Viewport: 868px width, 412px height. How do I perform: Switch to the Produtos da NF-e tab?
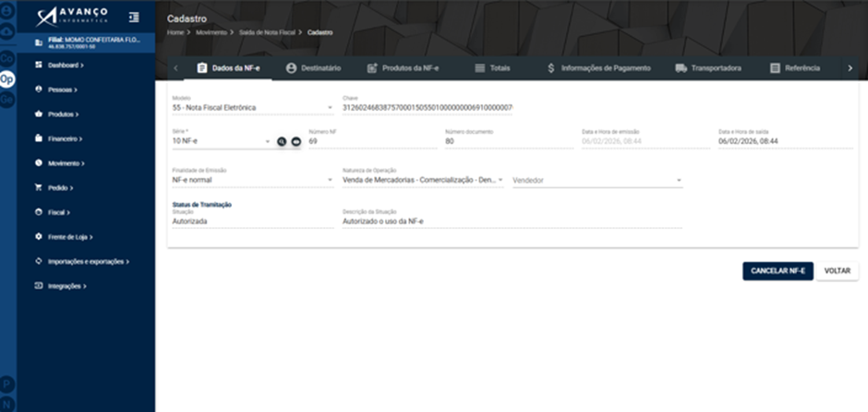(x=403, y=68)
